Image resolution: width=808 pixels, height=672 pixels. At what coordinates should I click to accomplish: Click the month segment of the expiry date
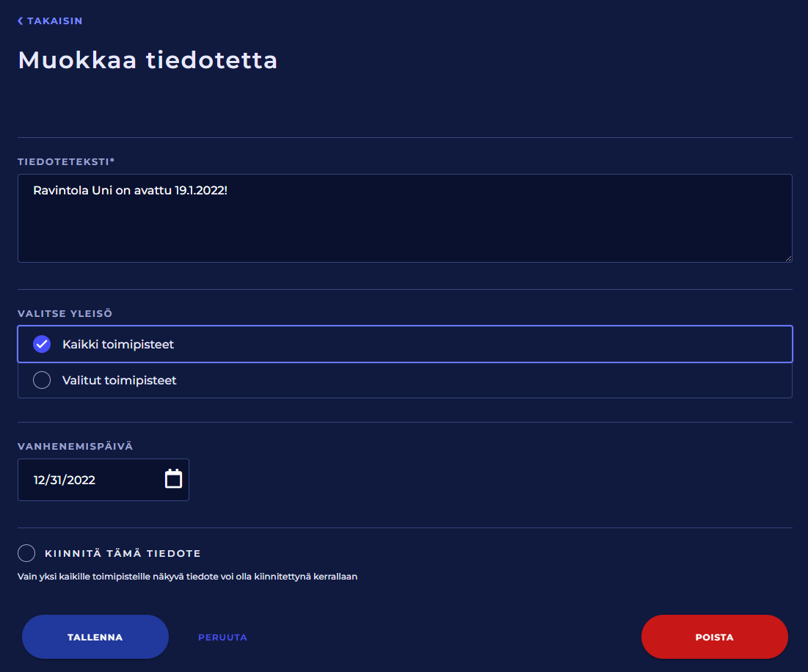[x=40, y=481]
